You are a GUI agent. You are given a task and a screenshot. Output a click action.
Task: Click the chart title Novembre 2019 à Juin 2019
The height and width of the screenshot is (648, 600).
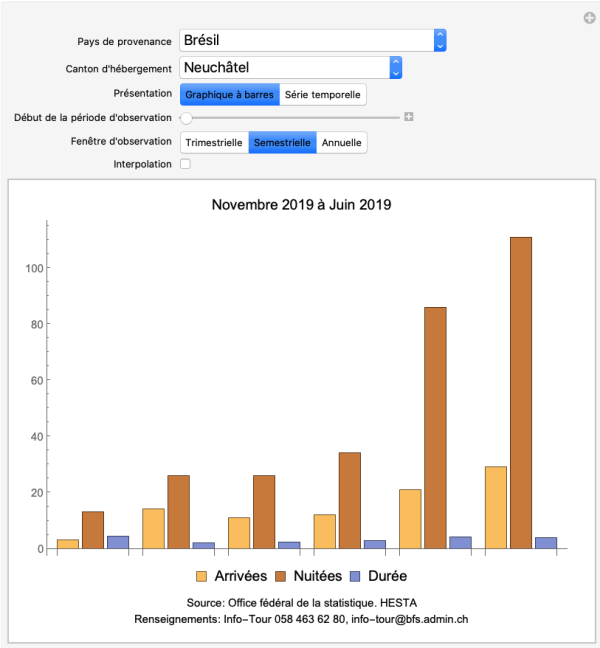click(x=301, y=204)
